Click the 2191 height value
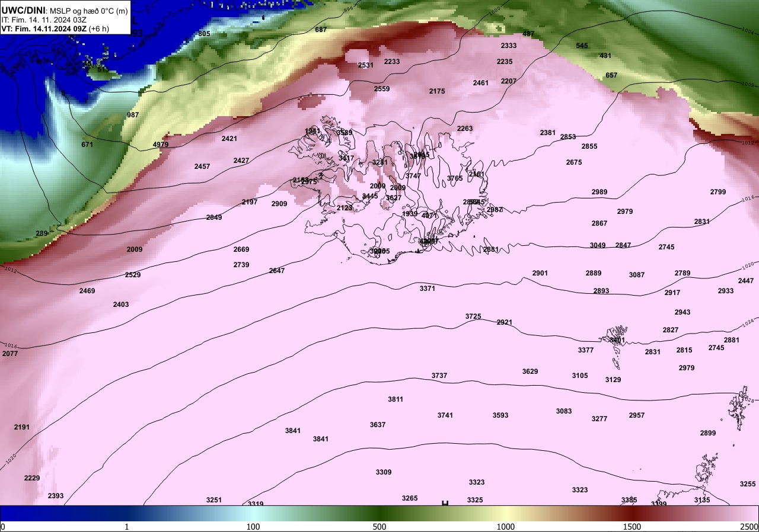Screen dimensions: 759x532 (x=22, y=427)
